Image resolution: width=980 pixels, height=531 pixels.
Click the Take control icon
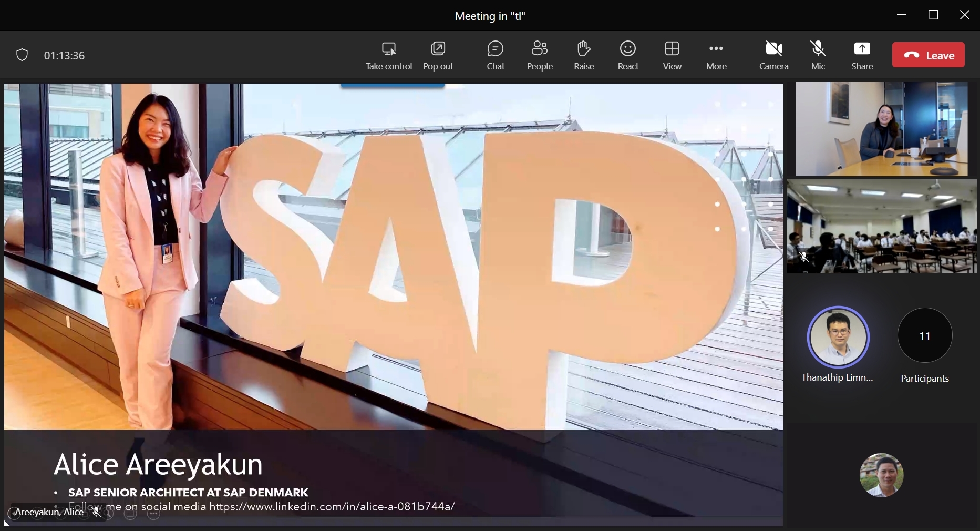tap(388, 49)
